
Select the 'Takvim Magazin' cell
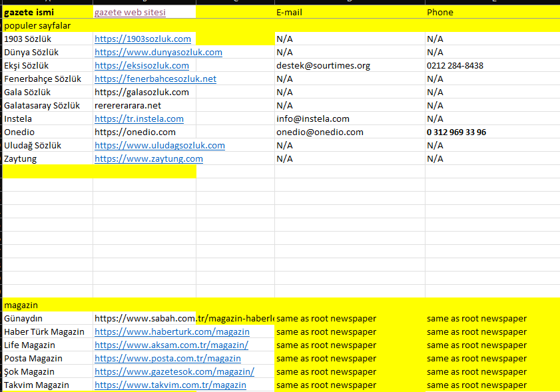coord(47,385)
